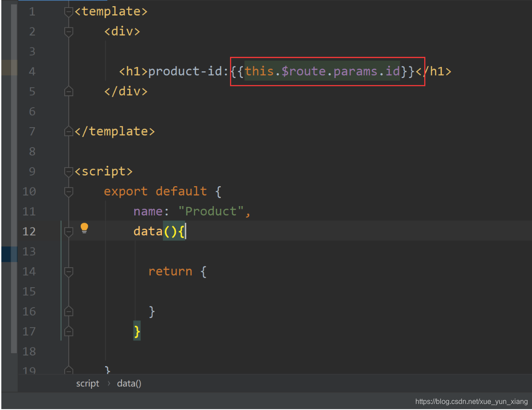Viewport: 532px width, 410px height.
Task: Click the 'name' property key
Action: [x=148, y=211]
